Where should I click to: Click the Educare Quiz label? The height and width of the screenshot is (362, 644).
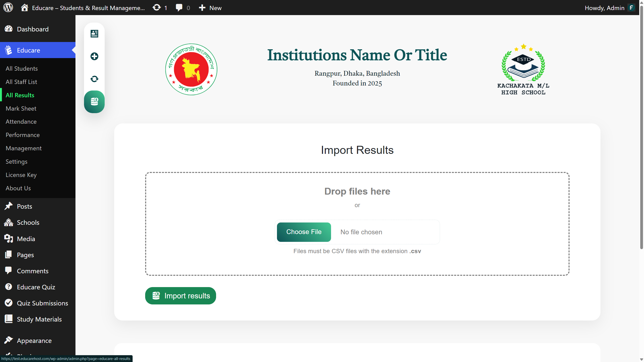tap(36, 287)
